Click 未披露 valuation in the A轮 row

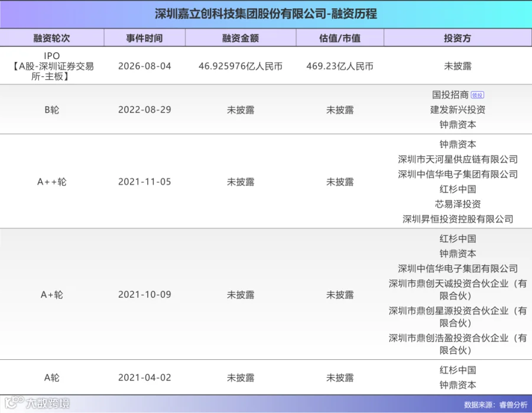340,378
